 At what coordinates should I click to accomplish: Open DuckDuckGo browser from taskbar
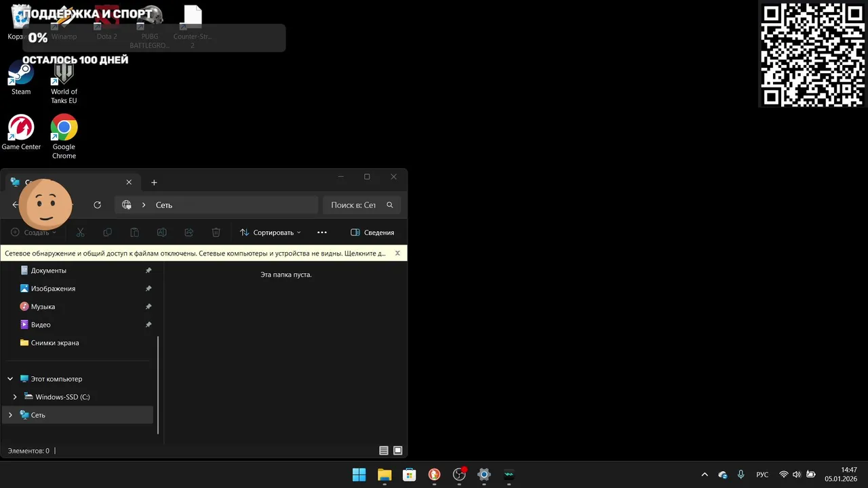[434, 474]
